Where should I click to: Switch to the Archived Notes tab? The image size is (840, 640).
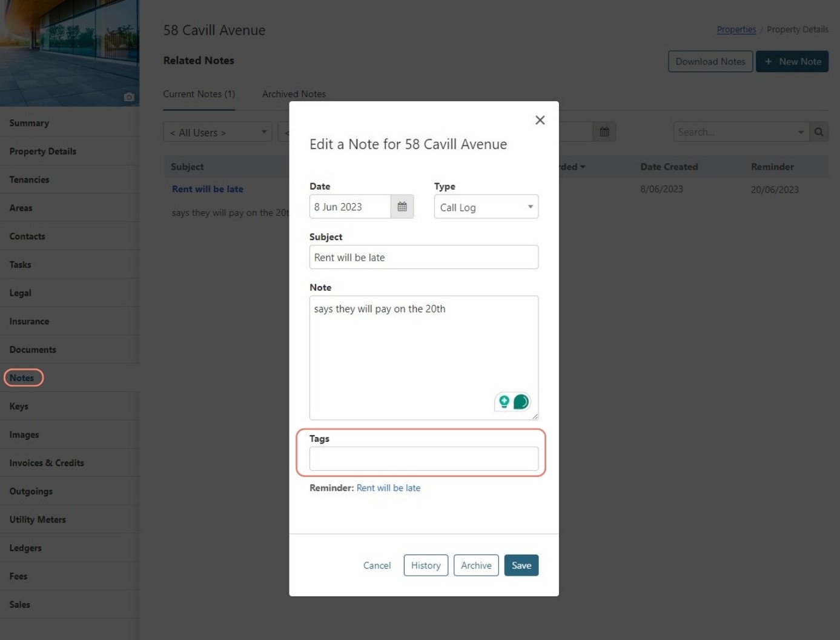click(x=294, y=94)
